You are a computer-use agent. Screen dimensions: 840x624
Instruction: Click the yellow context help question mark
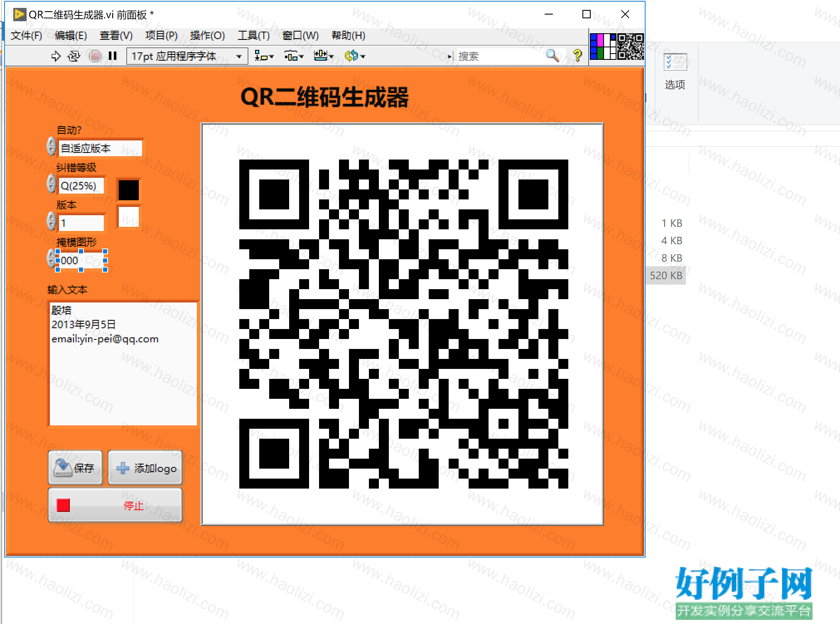pyautogui.click(x=577, y=55)
